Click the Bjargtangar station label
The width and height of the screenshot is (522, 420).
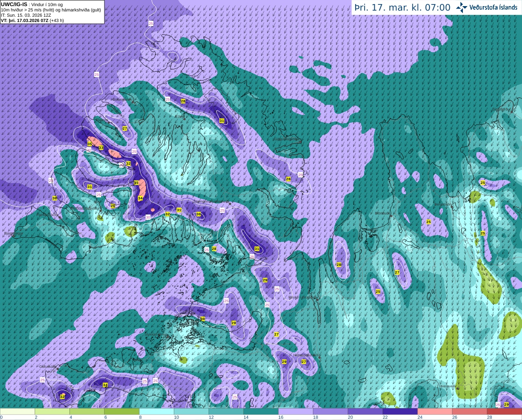tap(13, 233)
